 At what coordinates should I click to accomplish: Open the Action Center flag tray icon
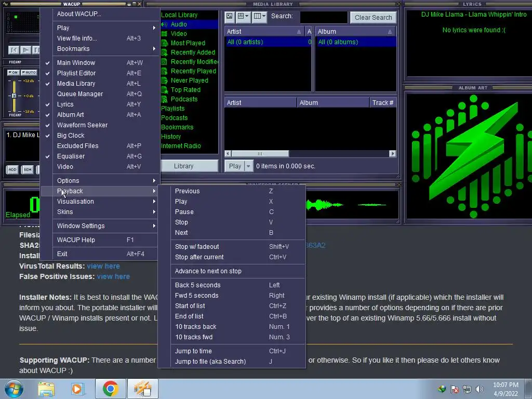click(454, 389)
